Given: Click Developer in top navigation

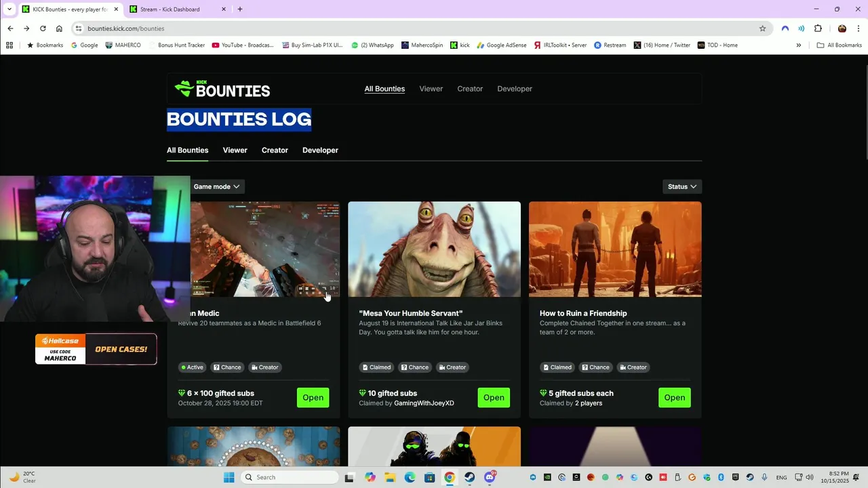Looking at the screenshot, I should click(x=515, y=89).
